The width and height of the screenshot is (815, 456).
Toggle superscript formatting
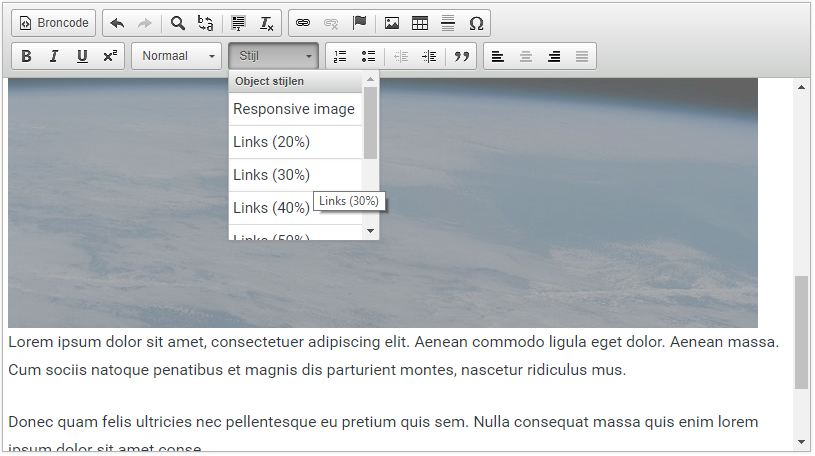[x=110, y=56]
